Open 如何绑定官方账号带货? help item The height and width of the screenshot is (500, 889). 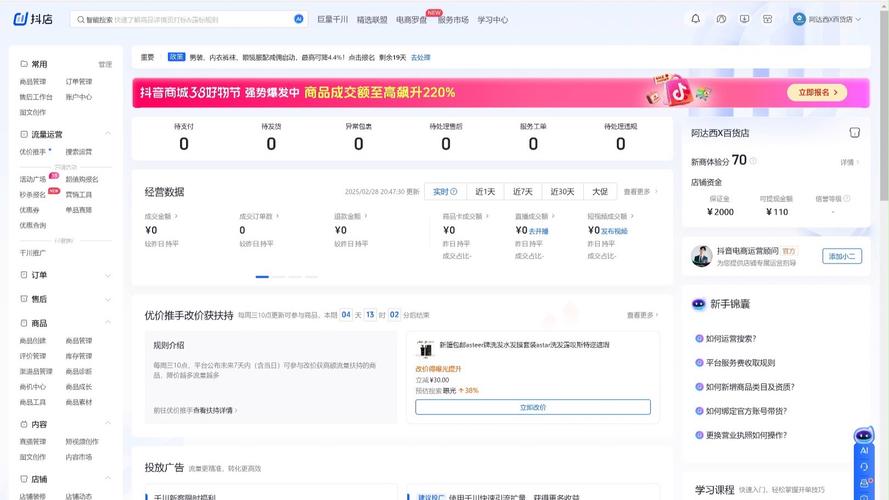746,411
